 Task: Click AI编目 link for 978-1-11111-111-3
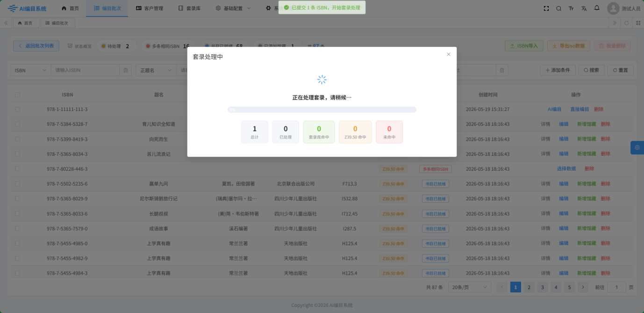(x=554, y=109)
